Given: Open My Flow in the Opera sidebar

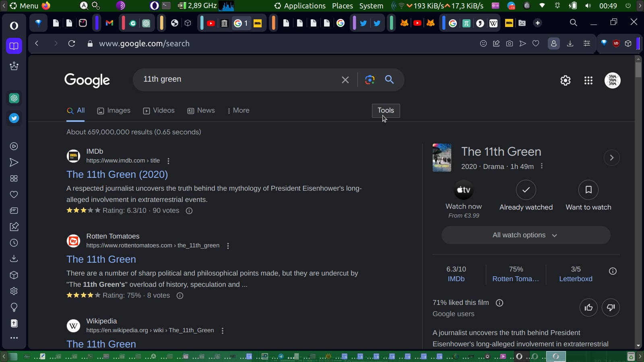Looking at the screenshot, I should pos(14,162).
